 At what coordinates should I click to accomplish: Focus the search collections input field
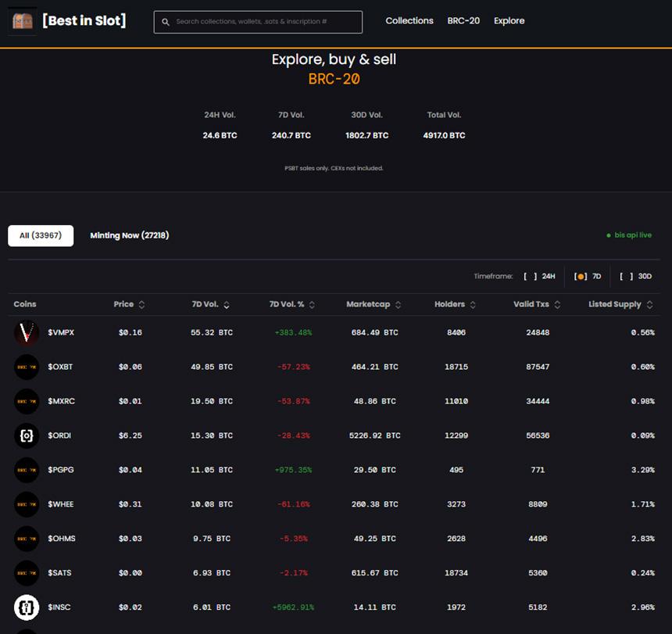coord(258,22)
